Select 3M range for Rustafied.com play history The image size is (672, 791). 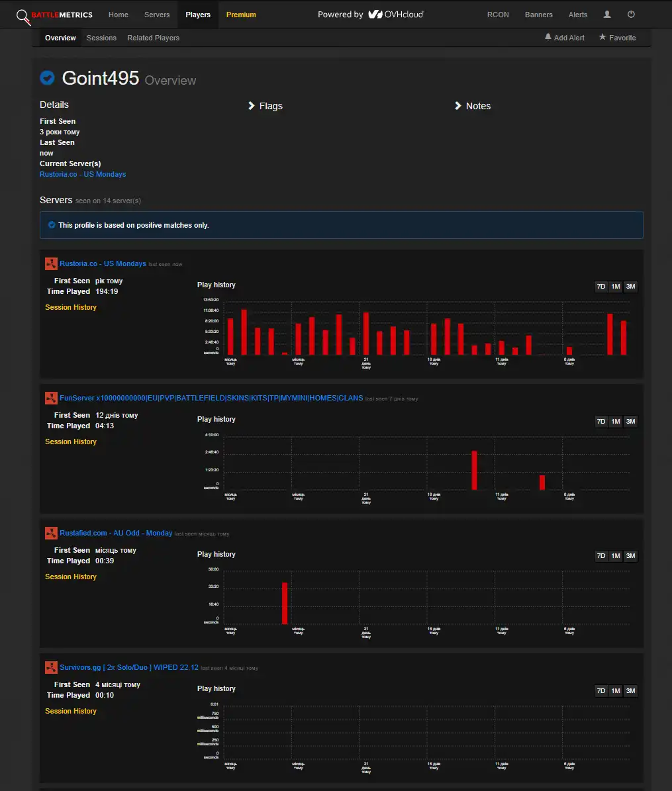[x=631, y=556]
